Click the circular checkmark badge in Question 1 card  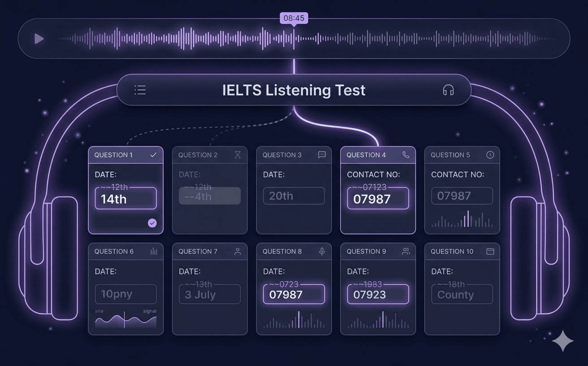[x=152, y=223]
